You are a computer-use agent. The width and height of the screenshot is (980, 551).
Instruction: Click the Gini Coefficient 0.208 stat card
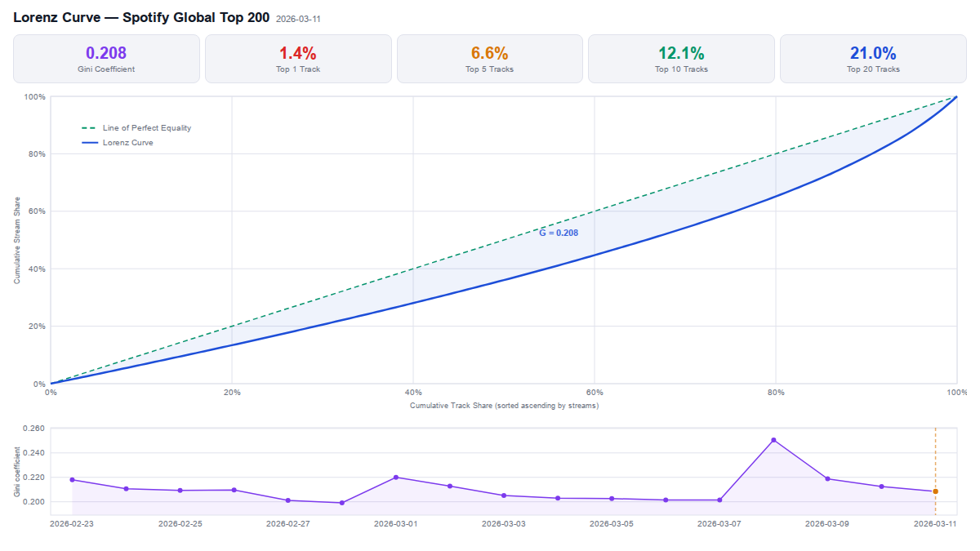coord(106,59)
